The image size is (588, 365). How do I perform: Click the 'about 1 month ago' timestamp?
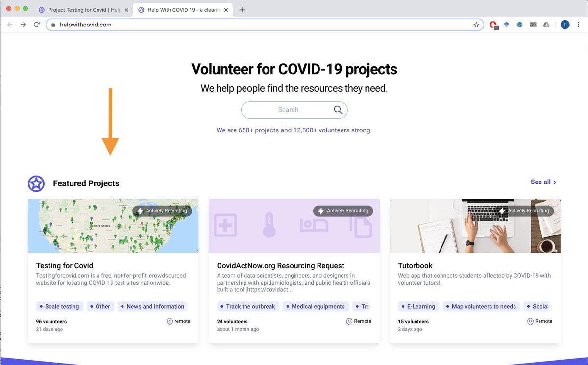(238, 329)
